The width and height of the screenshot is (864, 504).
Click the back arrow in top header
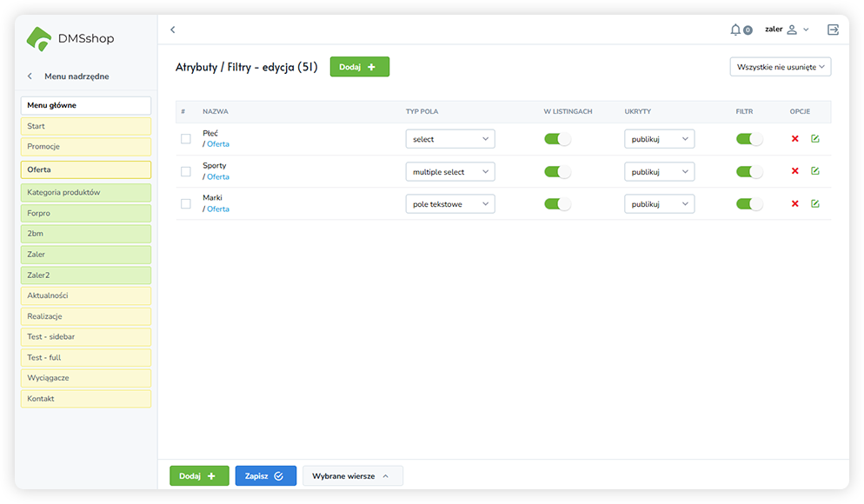pos(173,30)
